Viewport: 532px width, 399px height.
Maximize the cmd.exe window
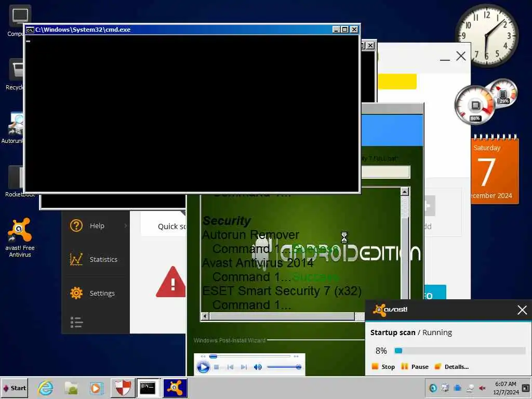[345, 30]
